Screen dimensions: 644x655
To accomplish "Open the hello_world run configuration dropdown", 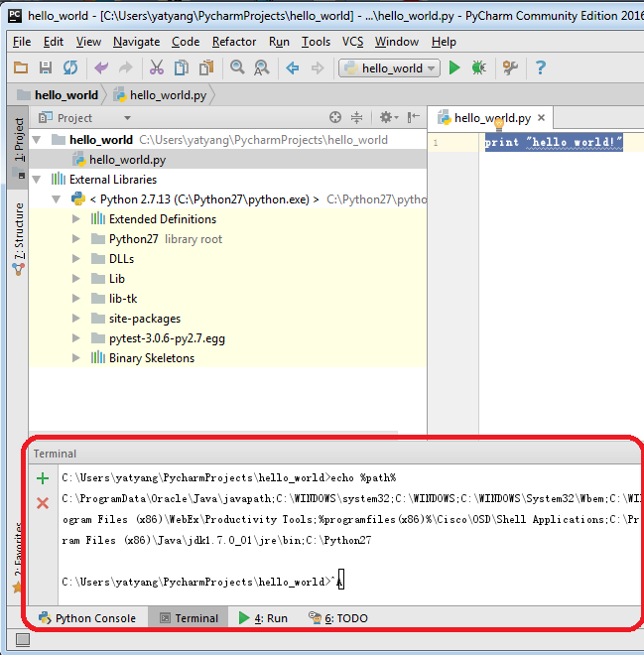I will click(389, 68).
